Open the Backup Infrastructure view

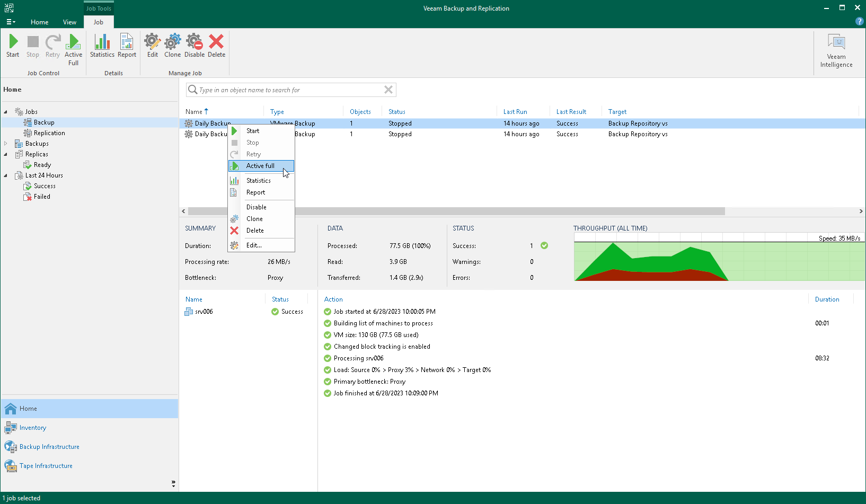pos(48,446)
